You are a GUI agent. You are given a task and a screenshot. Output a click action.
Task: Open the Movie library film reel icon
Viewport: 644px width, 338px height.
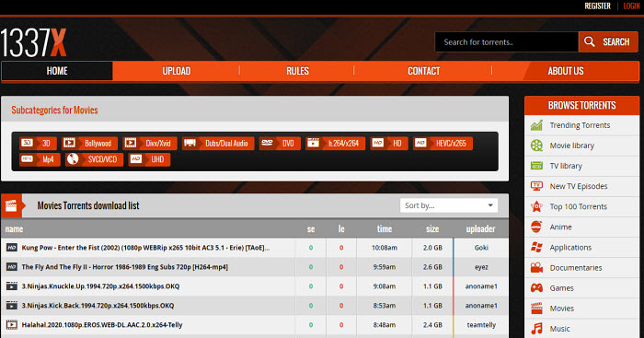[x=536, y=146]
